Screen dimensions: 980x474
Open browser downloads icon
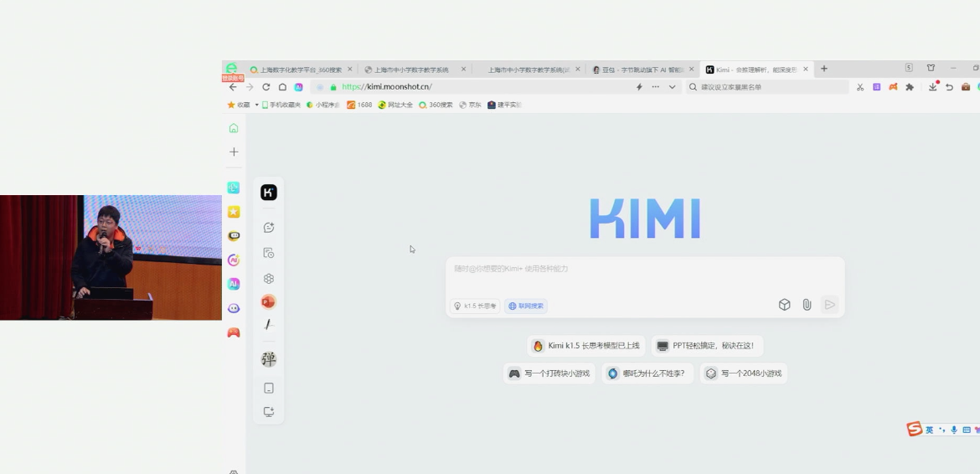[932, 87]
